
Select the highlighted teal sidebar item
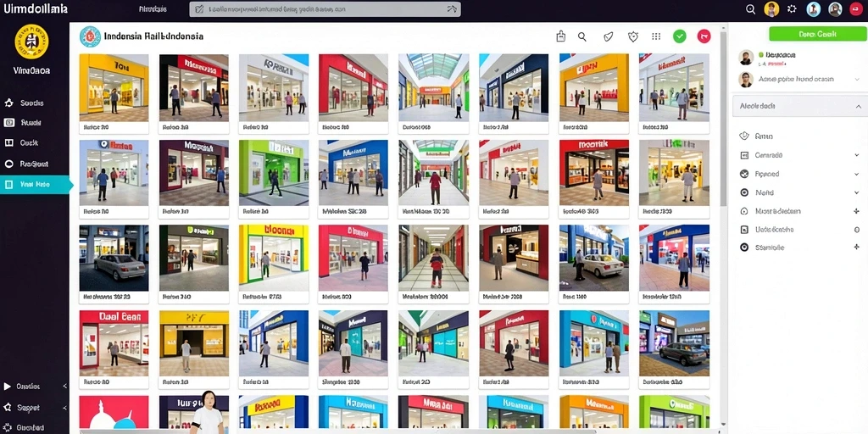35,184
